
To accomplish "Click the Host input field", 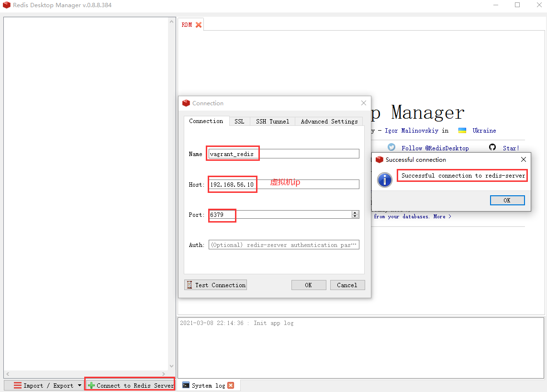I will point(284,184).
